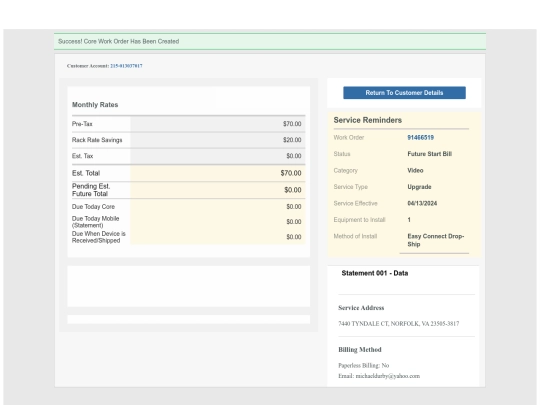540x405 pixels.
Task: Click the Monthly Rates heading
Action: click(x=95, y=105)
